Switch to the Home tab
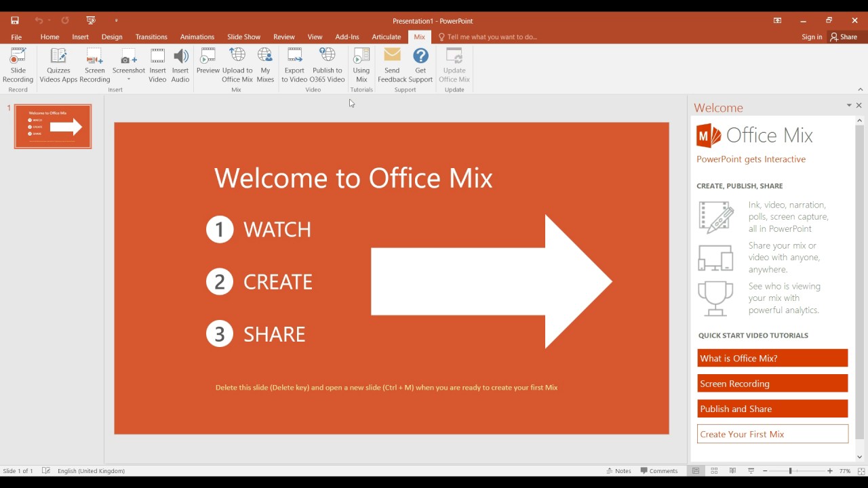Screen dimensions: 868x488 50,37
